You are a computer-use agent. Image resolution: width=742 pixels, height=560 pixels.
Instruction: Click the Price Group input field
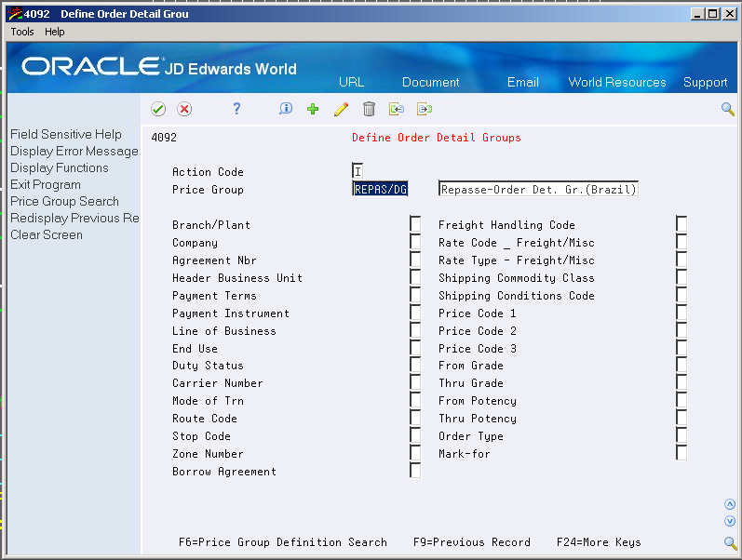pos(380,189)
